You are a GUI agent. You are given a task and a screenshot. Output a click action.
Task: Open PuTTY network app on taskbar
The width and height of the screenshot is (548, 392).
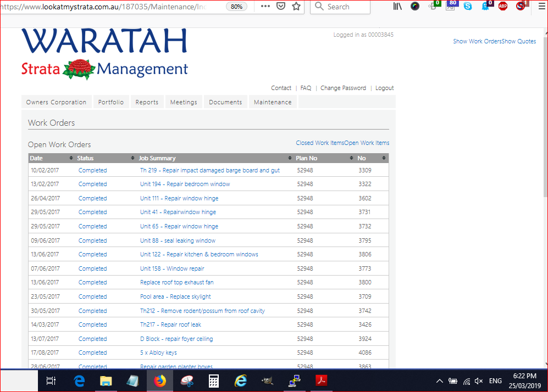pyautogui.click(x=294, y=381)
